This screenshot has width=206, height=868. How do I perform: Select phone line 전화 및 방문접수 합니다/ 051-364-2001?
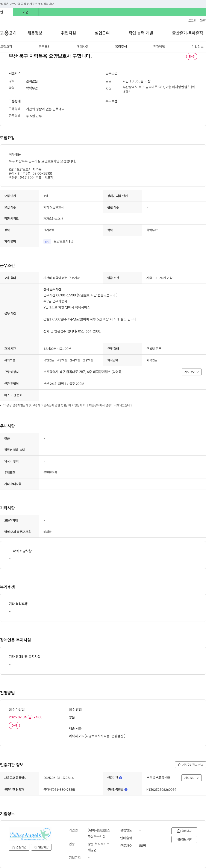click(x=72, y=332)
